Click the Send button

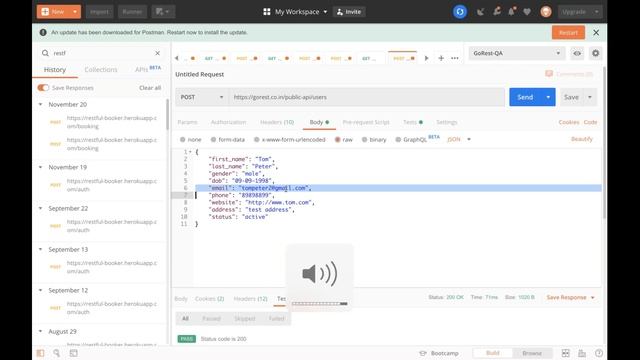click(x=525, y=97)
